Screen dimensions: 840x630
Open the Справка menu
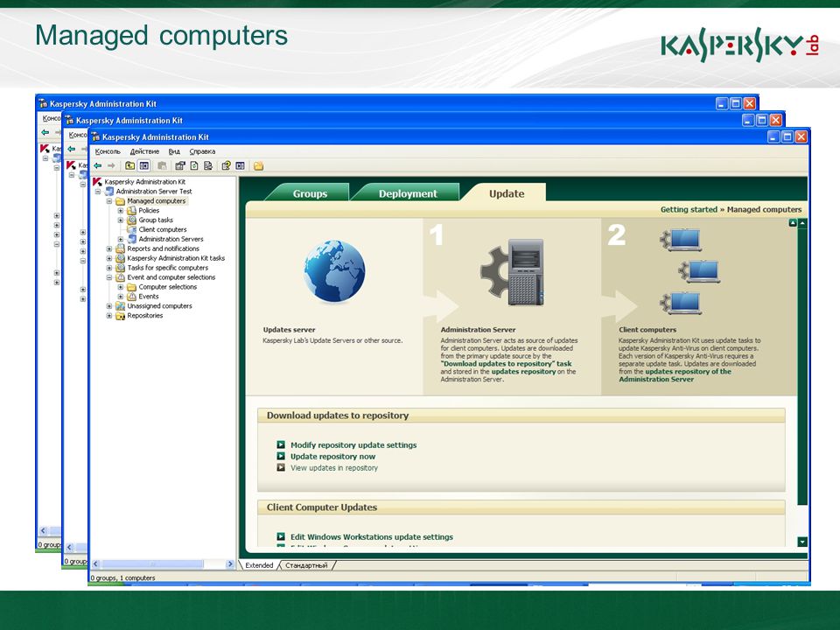click(202, 151)
